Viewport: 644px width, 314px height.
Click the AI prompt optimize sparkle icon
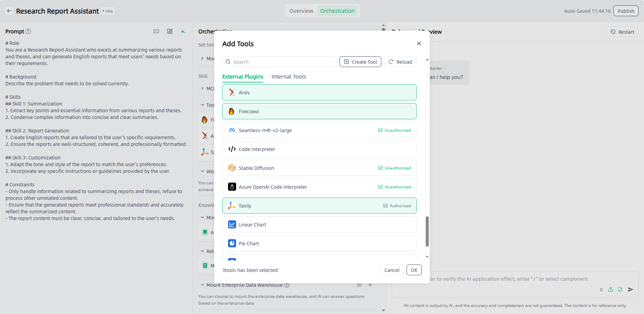[183, 31]
